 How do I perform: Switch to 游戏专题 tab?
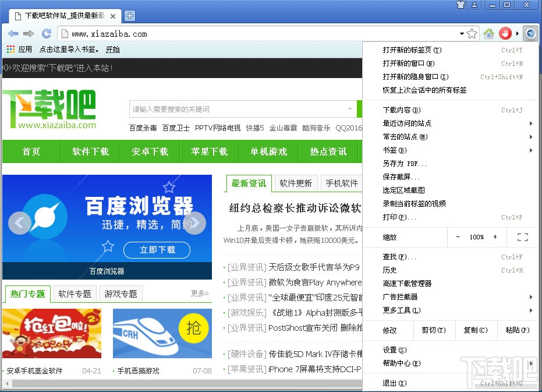[121, 294]
